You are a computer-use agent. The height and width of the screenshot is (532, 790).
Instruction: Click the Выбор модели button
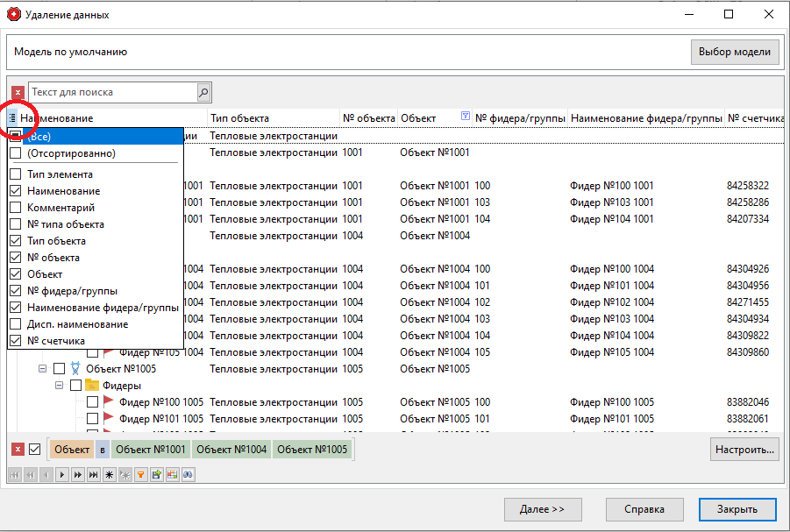(735, 52)
